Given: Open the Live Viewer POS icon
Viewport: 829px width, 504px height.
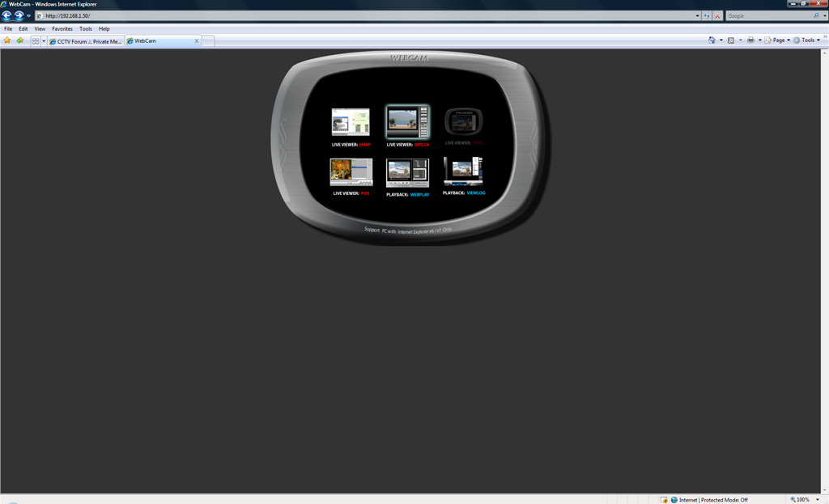Looking at the screenshot, I should 351,172.
